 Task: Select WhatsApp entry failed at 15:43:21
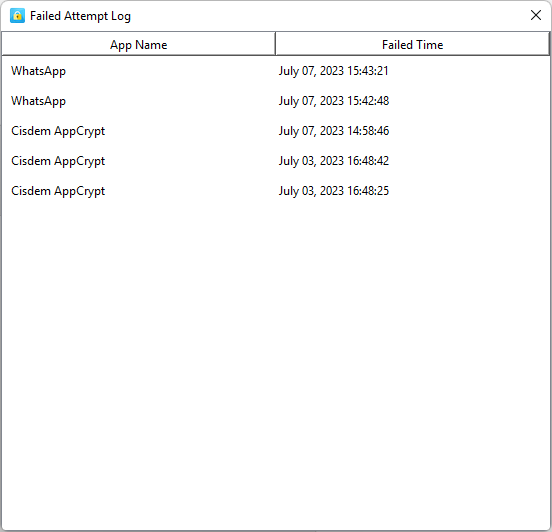276,71
